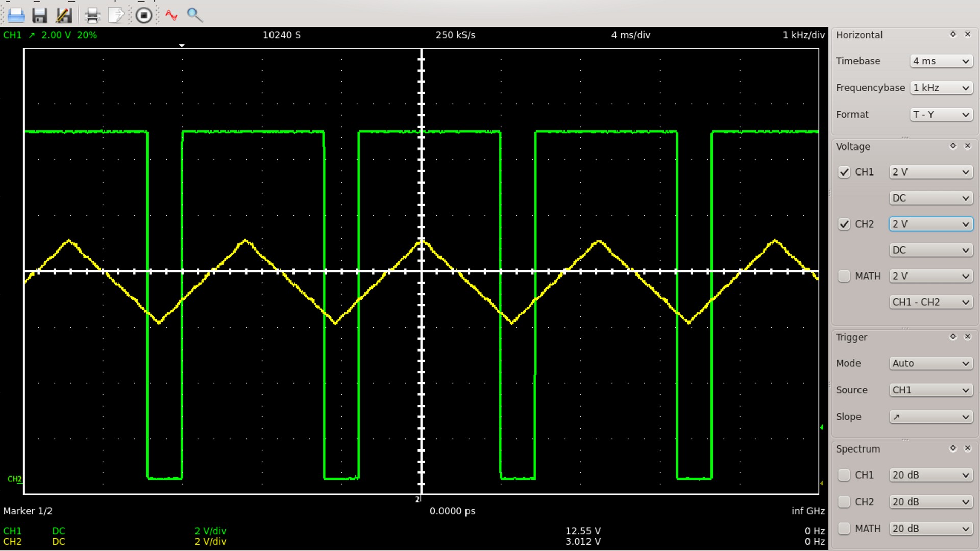Click the Export document arrow icon
The height and width of the screenshot is (551, 980).
click(x=116, y=15)
